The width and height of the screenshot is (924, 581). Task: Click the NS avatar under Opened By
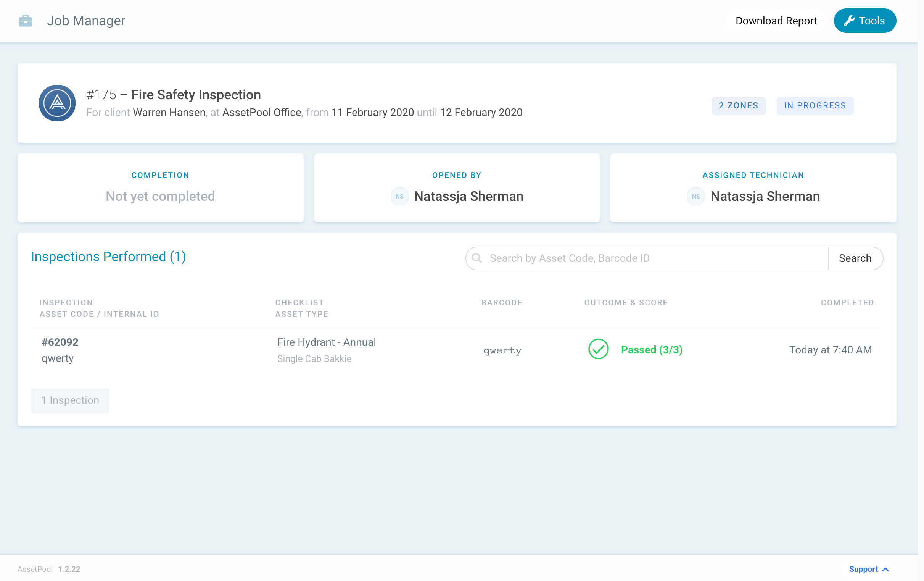point(399,196)
